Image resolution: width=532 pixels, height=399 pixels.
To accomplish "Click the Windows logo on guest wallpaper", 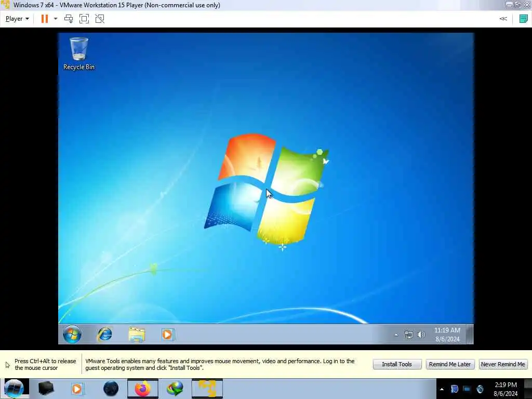I will click(267, 189).
